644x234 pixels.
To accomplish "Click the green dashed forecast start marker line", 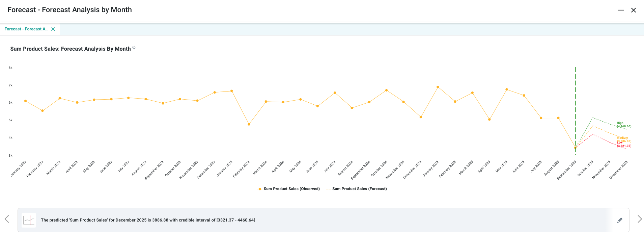I will coord(576,101).
